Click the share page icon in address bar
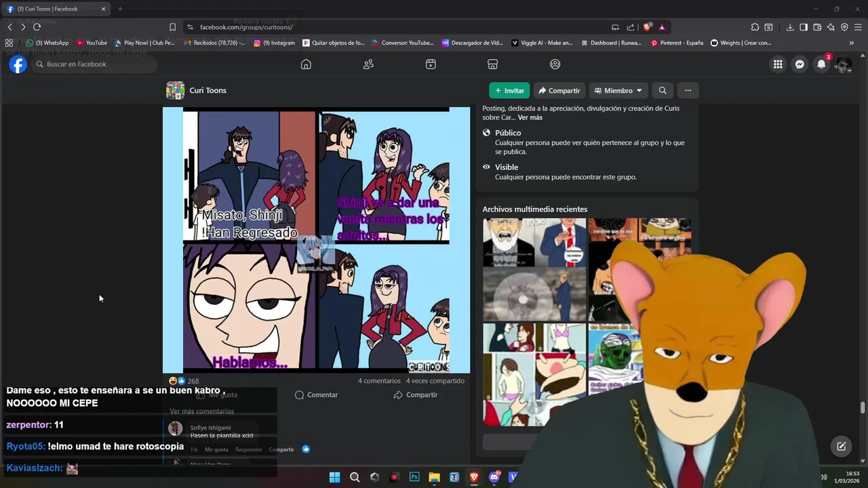Viewport: 868px width, 488px height. point(631,27)
